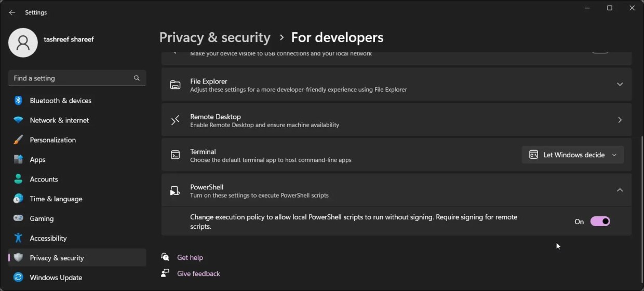Image resolution: width=644 pixels, height=291 pixels.
Task: Click the Get help headset icon
Action: pyautogui.click(x=165, y=257)
